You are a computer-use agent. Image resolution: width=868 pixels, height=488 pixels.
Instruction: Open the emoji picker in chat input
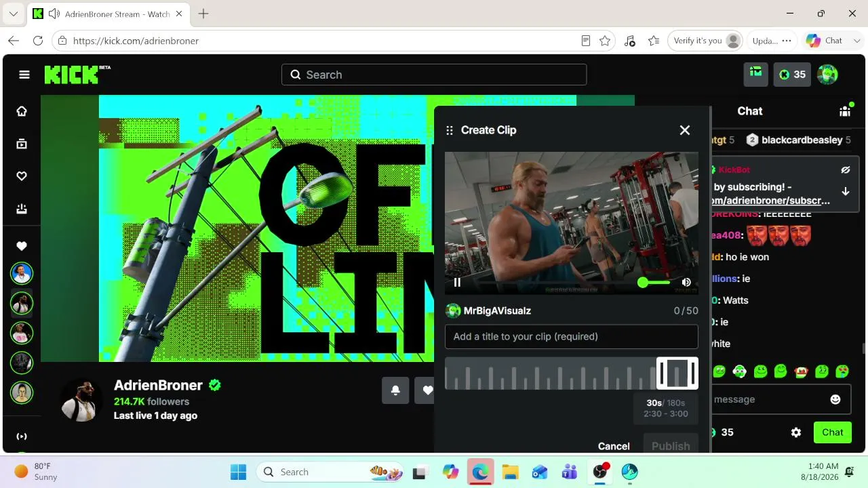point(835,400)
